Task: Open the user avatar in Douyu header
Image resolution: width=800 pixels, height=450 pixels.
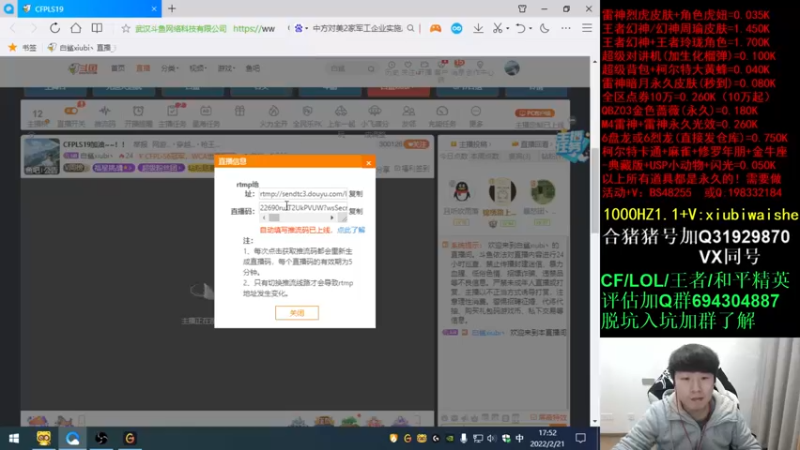Action: point(512,68)
